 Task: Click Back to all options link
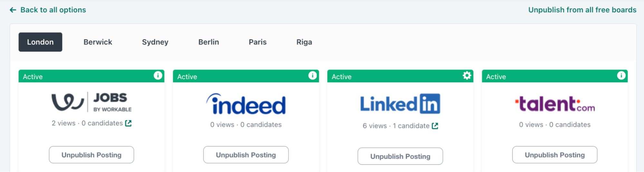coord(53,10)
